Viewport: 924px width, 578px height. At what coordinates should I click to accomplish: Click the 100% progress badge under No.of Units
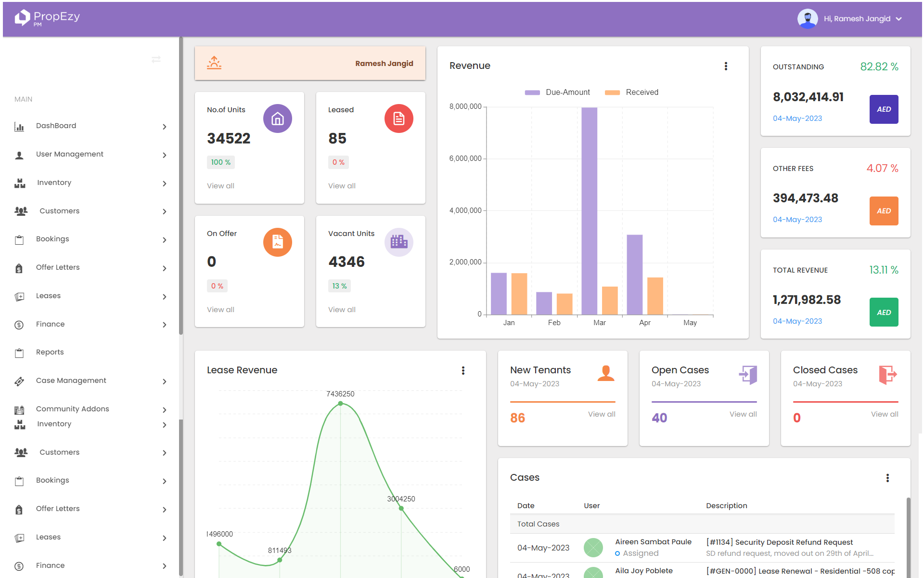point(220,162)
